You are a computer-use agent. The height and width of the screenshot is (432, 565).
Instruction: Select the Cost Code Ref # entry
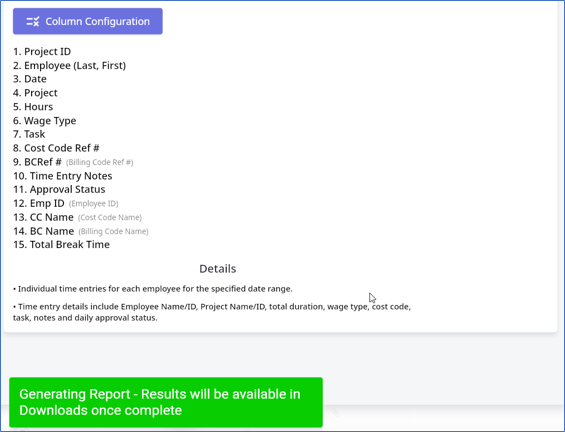(56, 148)
